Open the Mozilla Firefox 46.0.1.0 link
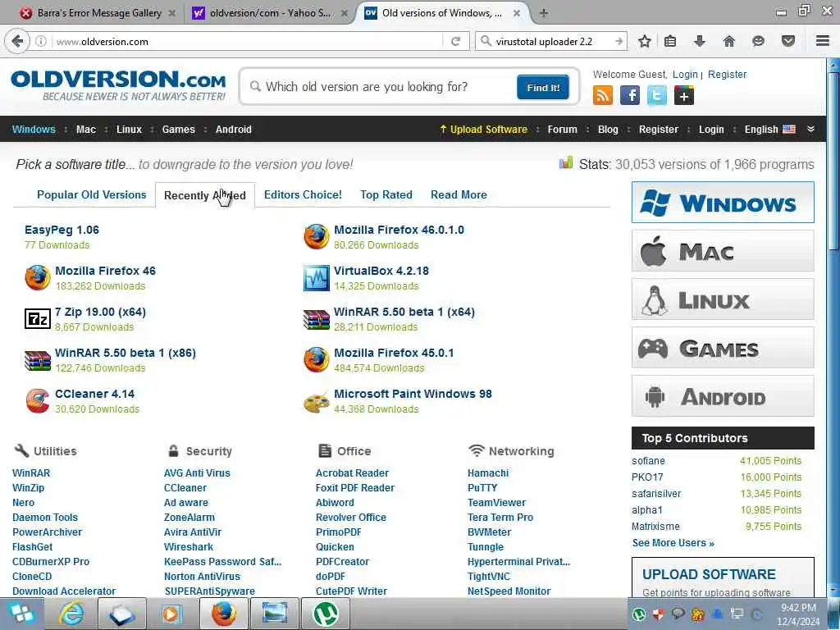 point(399,230)
